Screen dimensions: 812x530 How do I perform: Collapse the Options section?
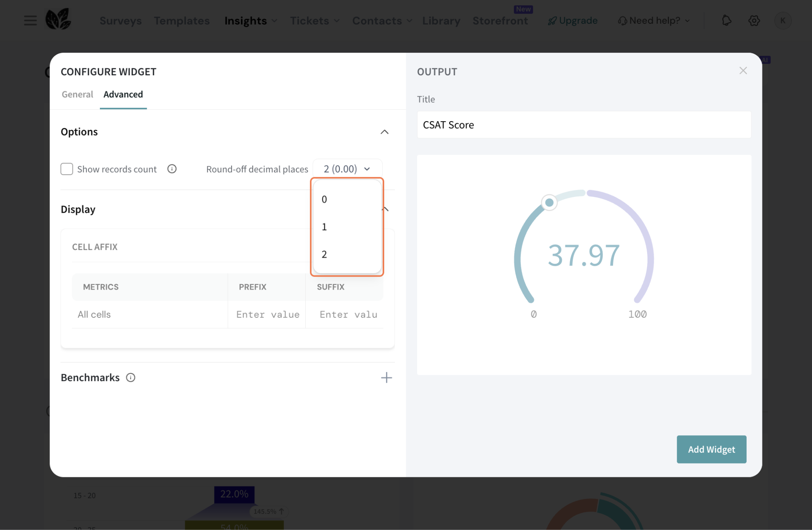click(384, 132)
